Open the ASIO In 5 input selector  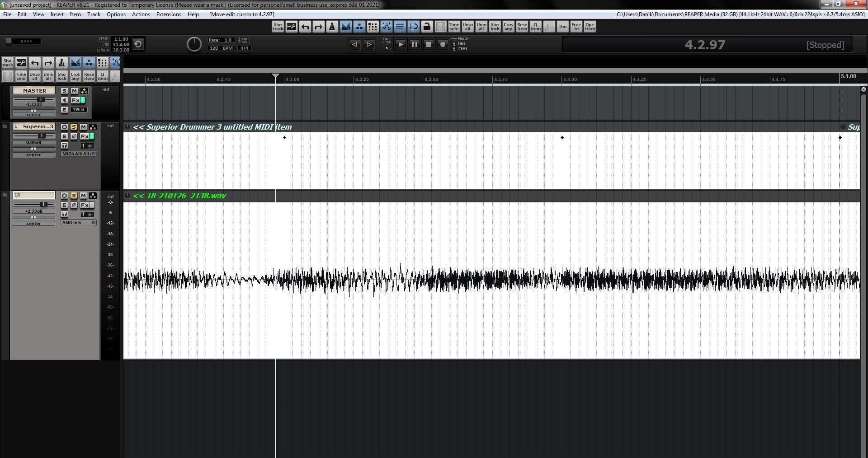point(79,223)
